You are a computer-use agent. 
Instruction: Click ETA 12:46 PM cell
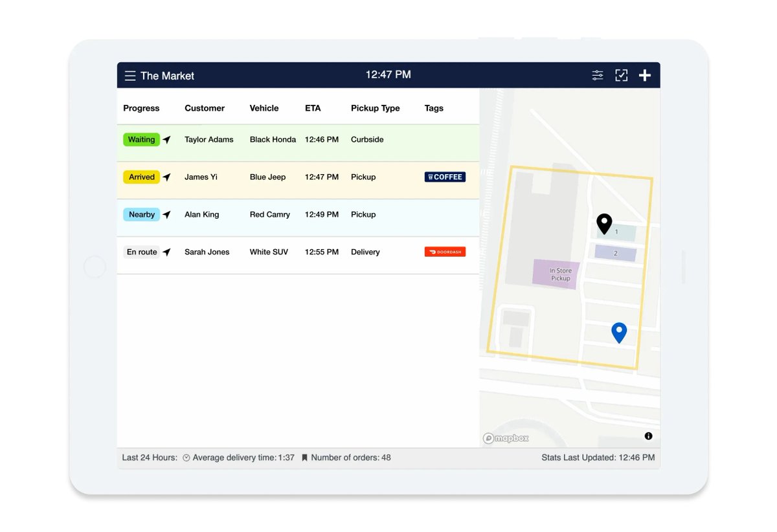(x=322, y=140)
